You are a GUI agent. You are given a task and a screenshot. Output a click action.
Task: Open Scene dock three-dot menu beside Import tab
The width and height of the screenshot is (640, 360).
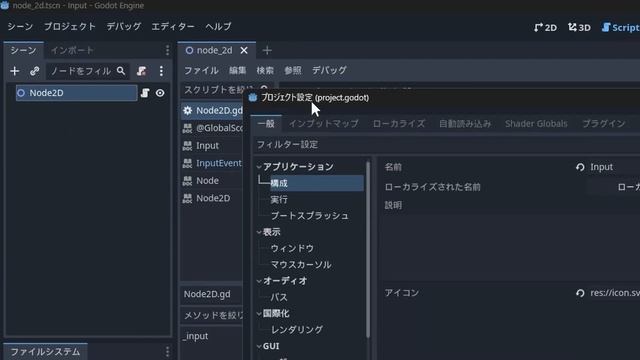(167, 50)
